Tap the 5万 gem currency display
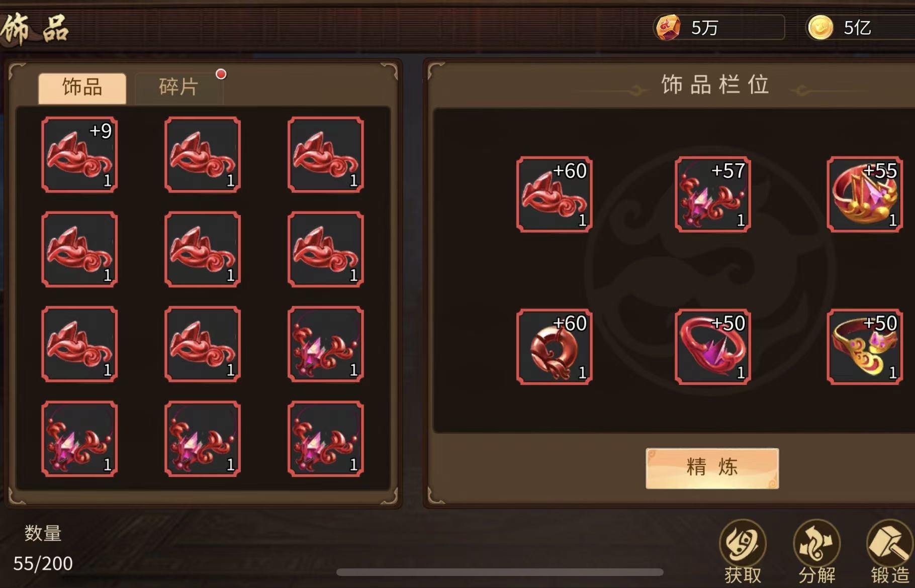 [719, 27]
